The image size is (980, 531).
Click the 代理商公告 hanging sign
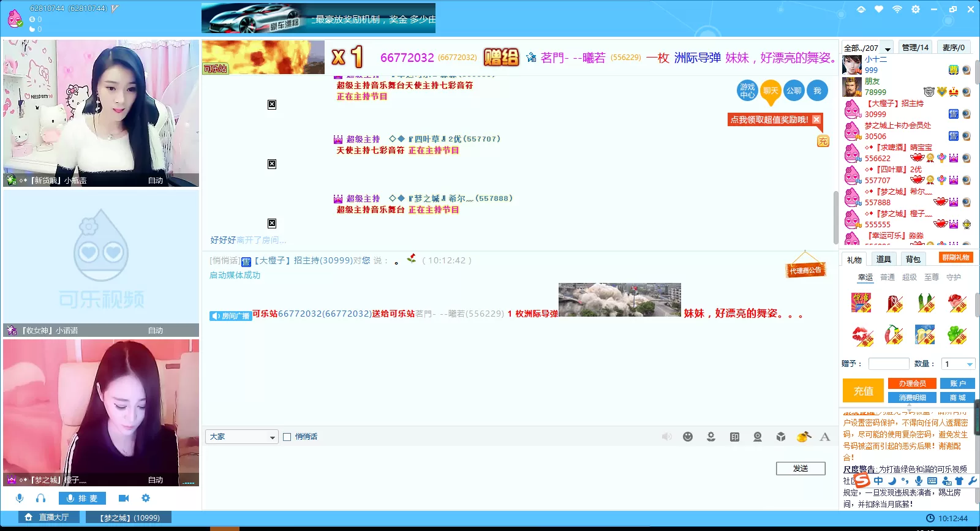[x=805, y=265]
